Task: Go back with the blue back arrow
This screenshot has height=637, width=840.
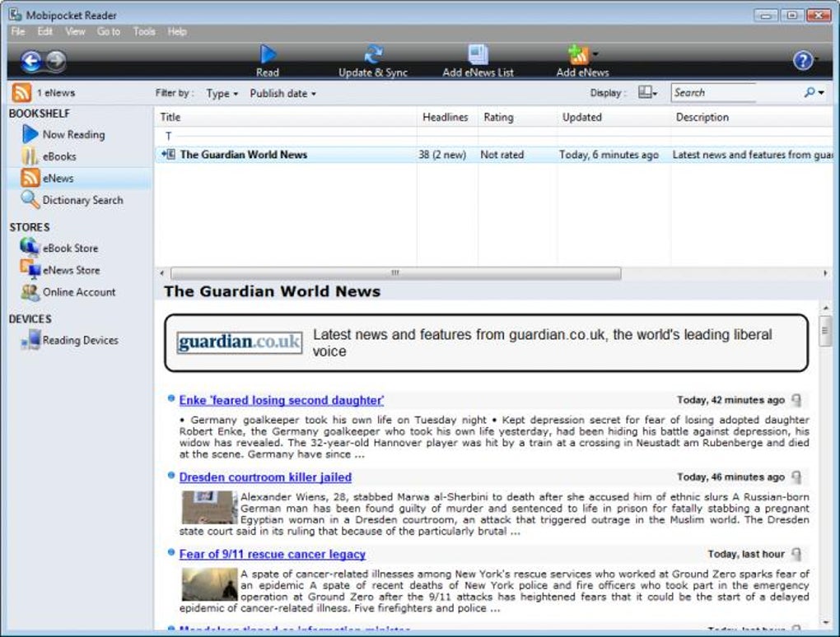Action: (x=31, y=61)
